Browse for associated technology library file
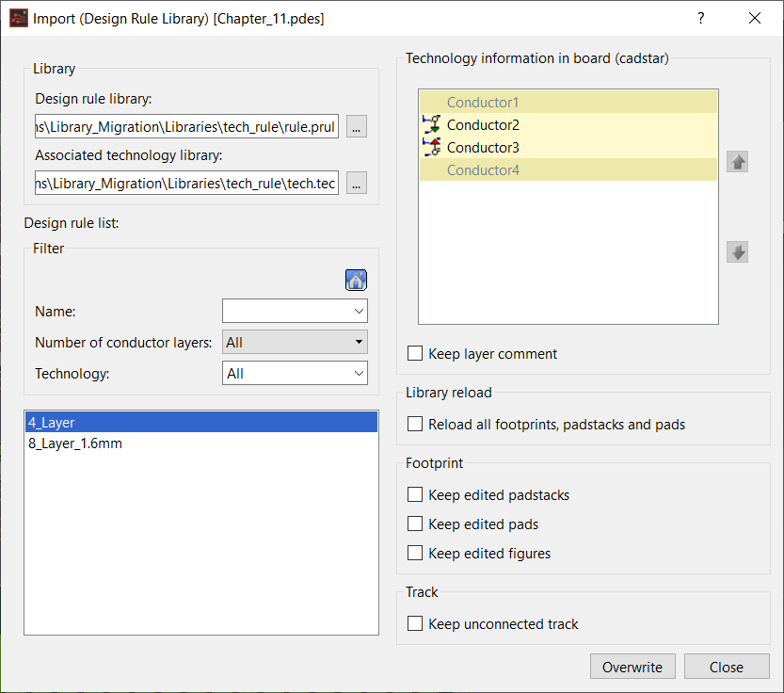The image size is (784, 693). pos(357,183)
